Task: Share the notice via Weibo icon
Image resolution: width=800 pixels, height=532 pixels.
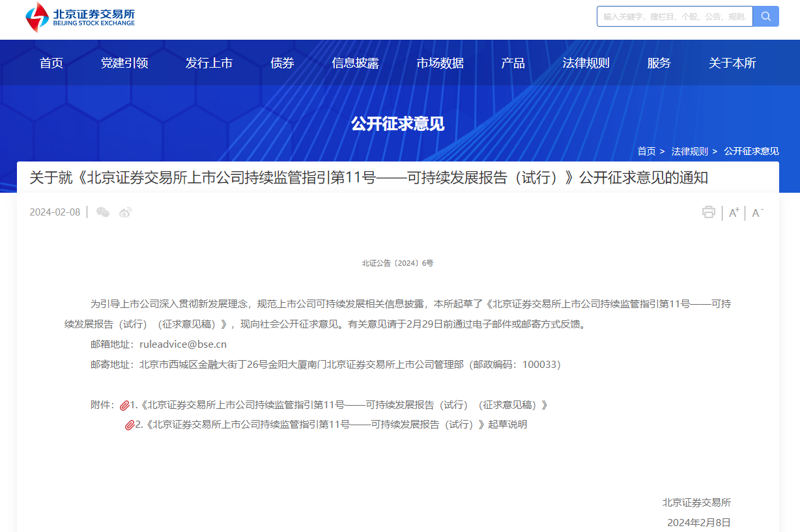Action: 125,212
